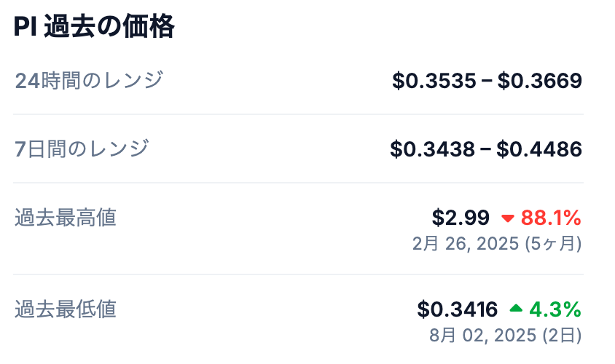The width and height of the screenshot is (615, 364).
Task: Click the red 88.1% change value
Action: pyautogui.click(x=551, y=218)
